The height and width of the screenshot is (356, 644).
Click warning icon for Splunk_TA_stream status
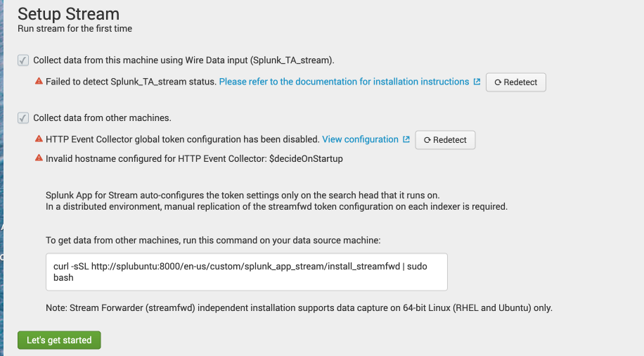tap(39, 81)
